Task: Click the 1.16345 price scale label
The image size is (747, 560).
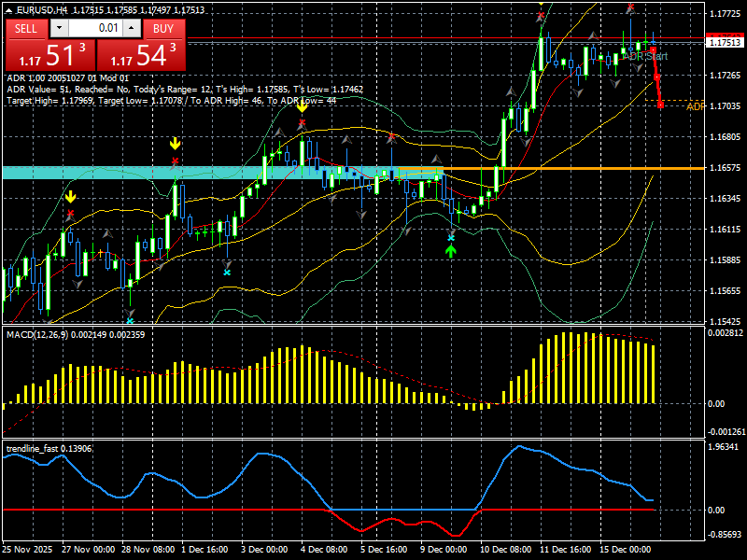Action: [x=725, y=198]
